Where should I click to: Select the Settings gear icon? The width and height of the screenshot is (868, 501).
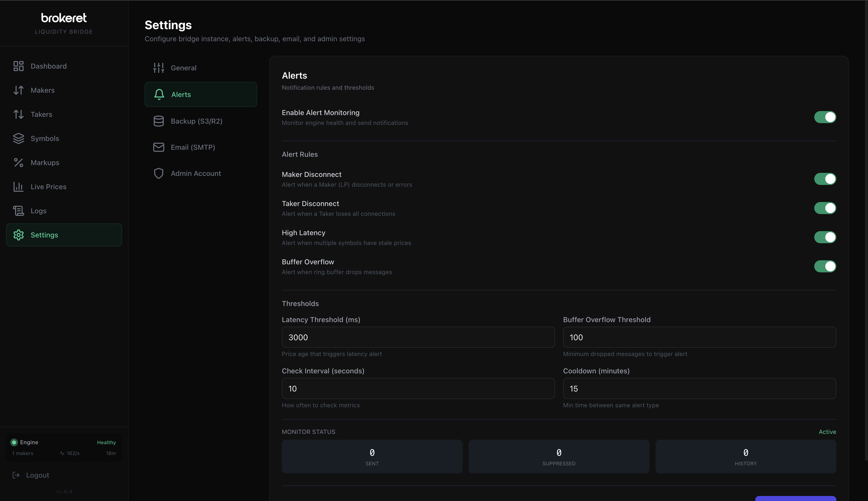pos(18,235)
